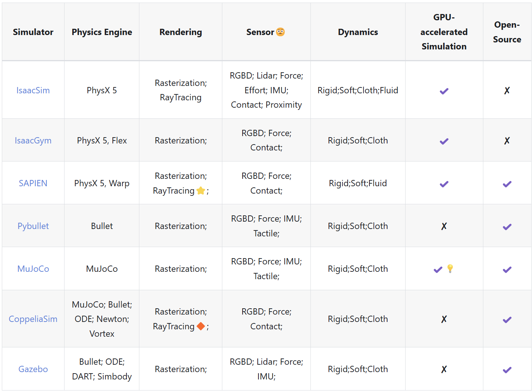Click the Open-Source checkmark in SAPIEN row

(x=507, y=184)
